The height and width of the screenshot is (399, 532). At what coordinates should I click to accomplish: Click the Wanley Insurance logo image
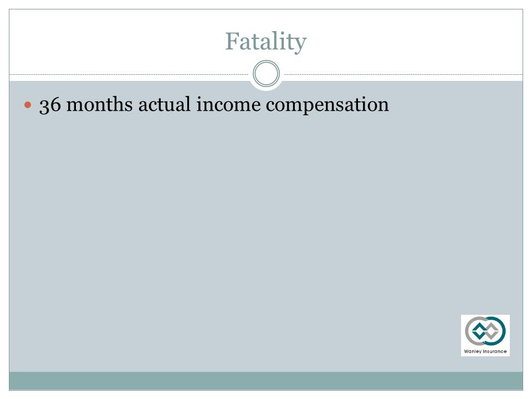485,335
